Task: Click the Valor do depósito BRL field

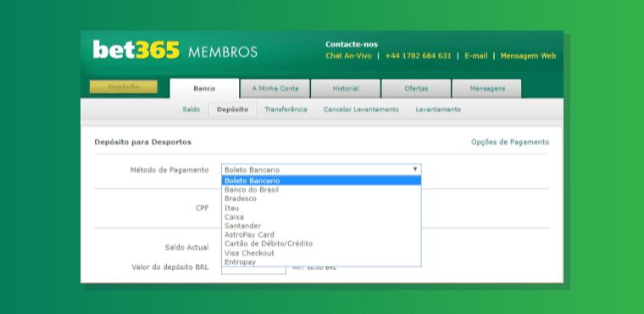Action: 253,271
